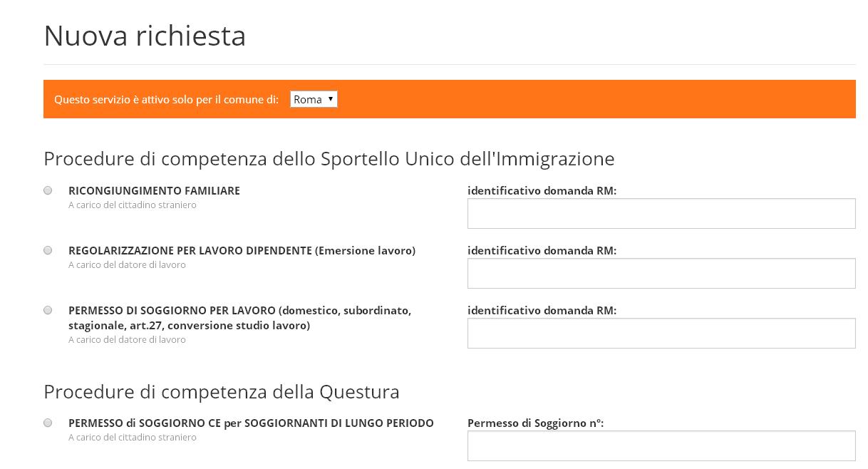The height and width of the screenshot is (469, 868).
Task: Select the Regolarizzazione per lavoro dipendente radio button
Action: pyautogui.click(x=48, y=250)
